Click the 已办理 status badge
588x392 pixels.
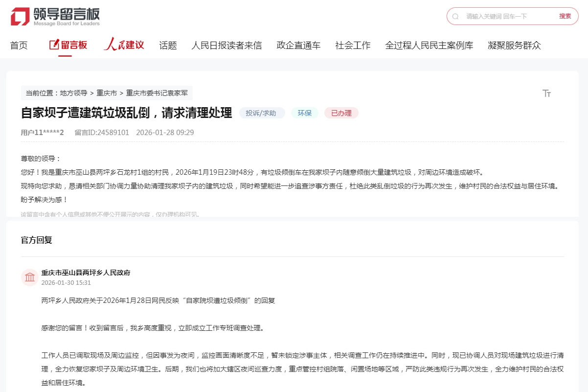[341, 113]
